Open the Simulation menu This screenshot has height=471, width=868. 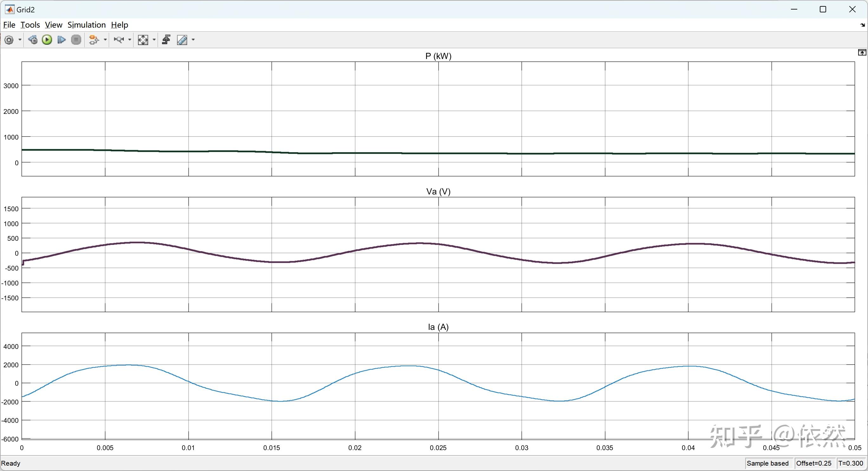[87, 25]
